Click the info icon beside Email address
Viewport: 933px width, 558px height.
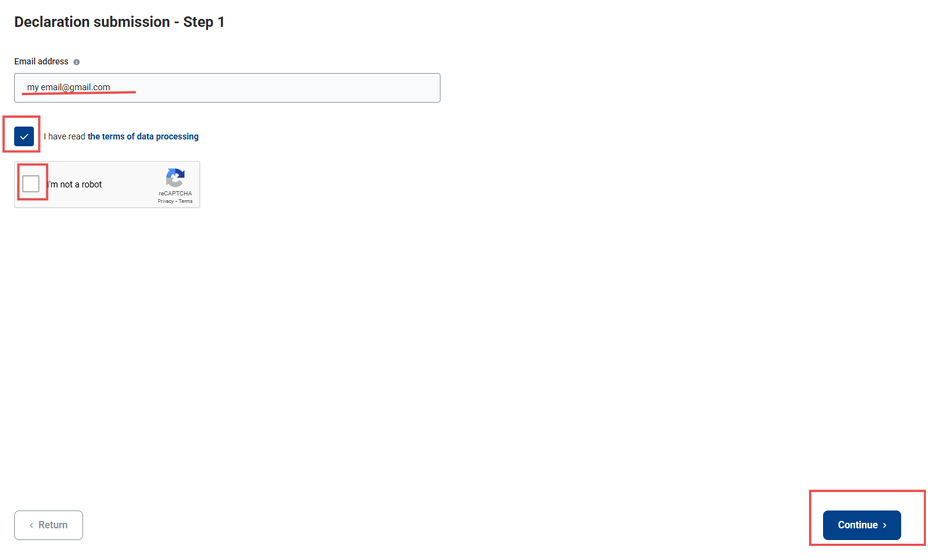pos(77,62)
